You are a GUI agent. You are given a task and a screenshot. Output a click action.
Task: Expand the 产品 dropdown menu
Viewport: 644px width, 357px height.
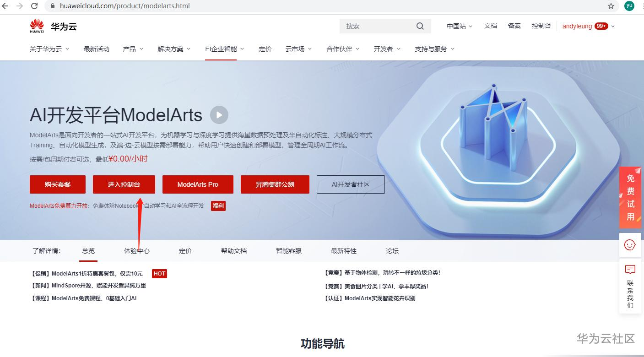133,49
